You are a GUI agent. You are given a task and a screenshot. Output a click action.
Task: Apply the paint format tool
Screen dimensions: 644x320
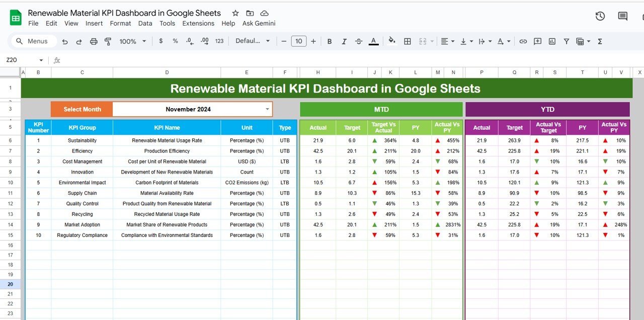[x=108, y=41]
